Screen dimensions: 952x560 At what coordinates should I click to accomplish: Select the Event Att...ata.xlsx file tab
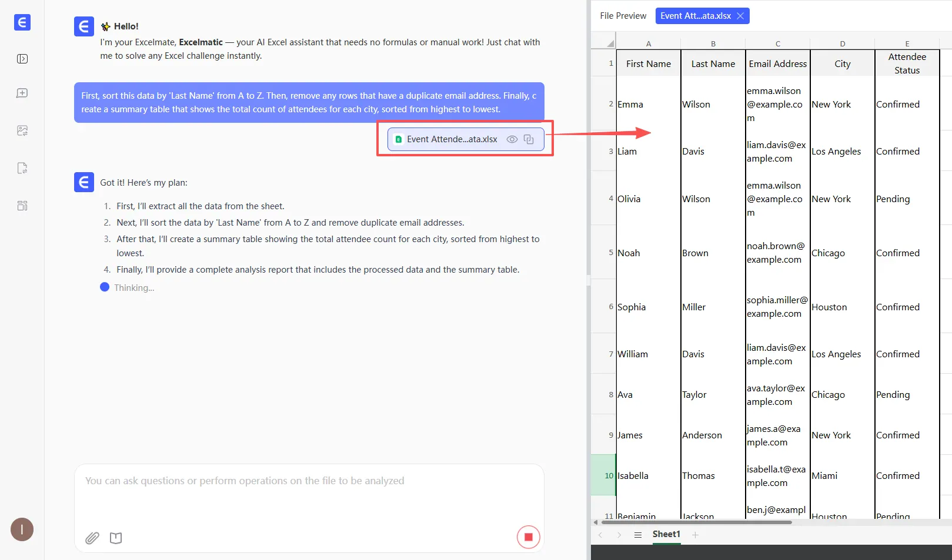click(x=695, y=16)
